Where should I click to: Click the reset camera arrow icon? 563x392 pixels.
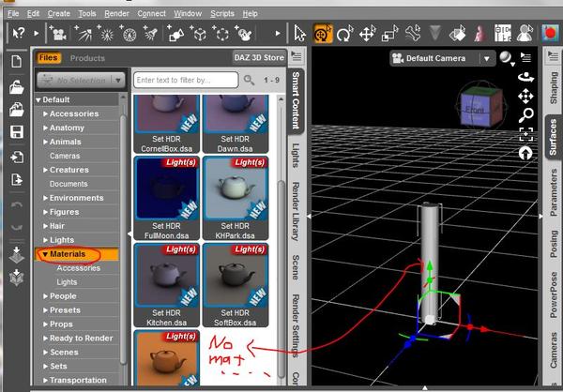tap(525, 154)
